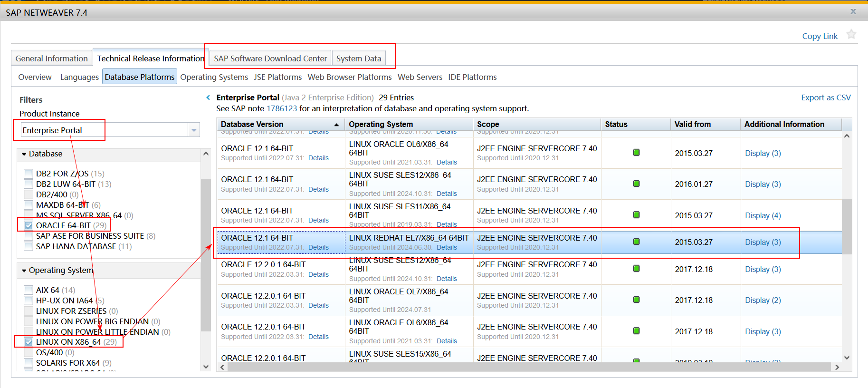This screenshot has width=868, height=388.
Task: Click Export as CSV link
Action: pos(826,97)
